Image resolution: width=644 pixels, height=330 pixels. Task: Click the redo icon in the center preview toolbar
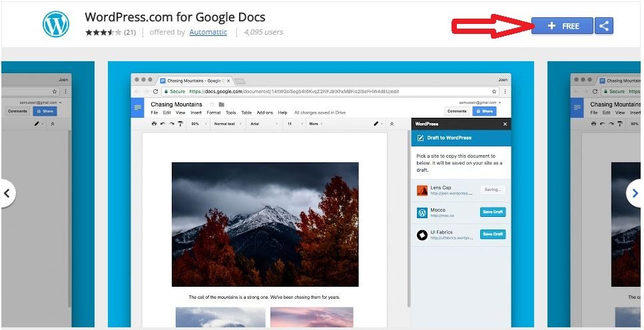click(172, 124)
